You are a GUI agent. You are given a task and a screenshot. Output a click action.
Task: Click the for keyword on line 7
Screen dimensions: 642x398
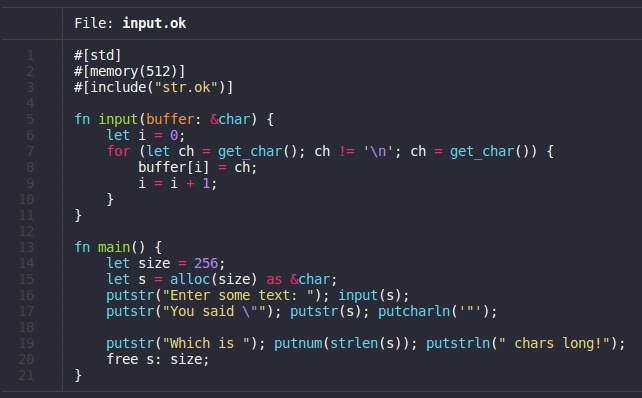(x=118, y=151)
